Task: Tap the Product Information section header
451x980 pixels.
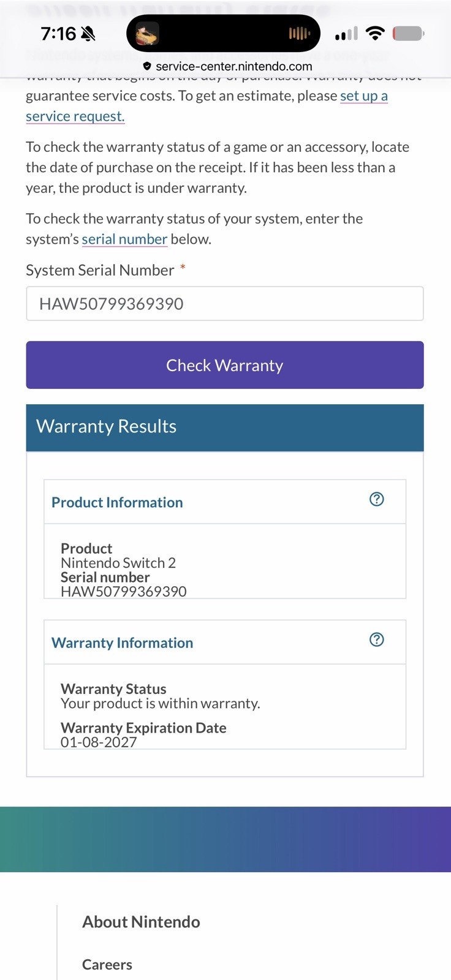Action: click(225, 502)
